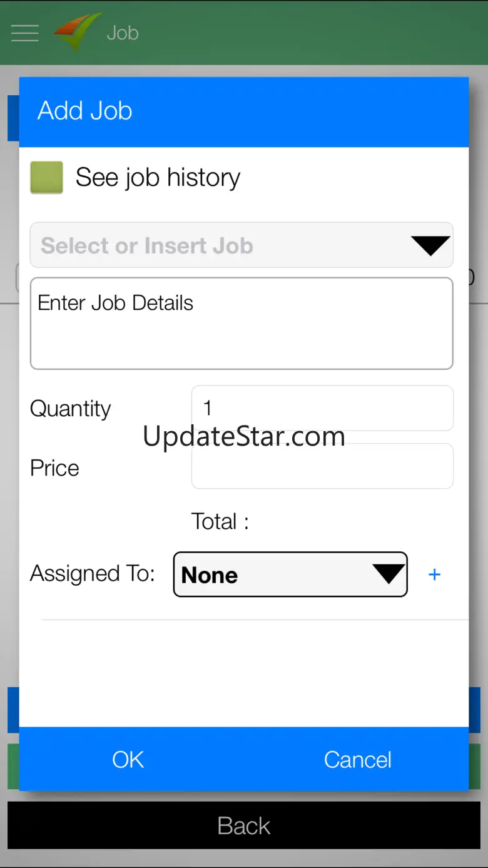Expand job list using the black arrow
Image resolution: width=488 pixels, height=868 pixels.
tap(430, 245)
